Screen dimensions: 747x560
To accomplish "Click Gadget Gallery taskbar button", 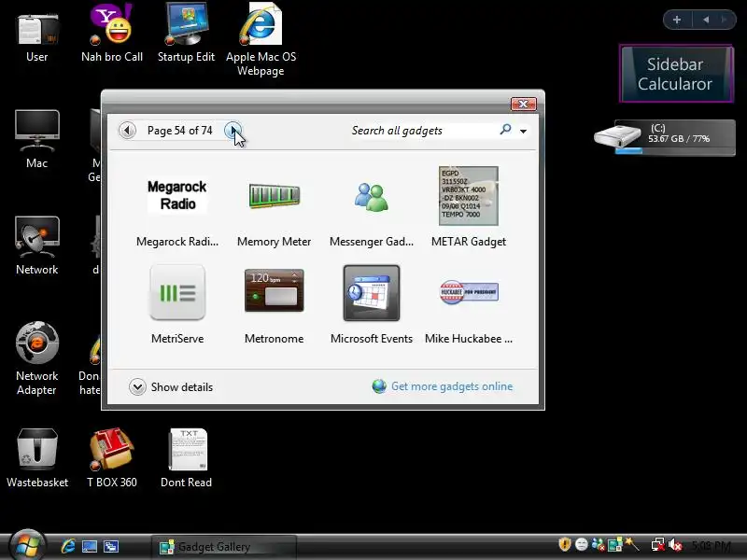I will click(x=224, y=547).
